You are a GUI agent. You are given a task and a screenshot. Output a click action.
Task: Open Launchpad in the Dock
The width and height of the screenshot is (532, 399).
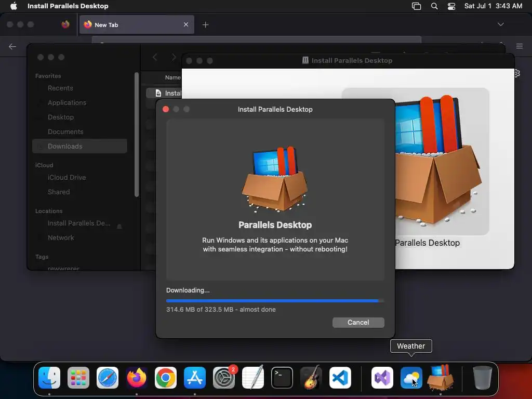pos(78,378)
